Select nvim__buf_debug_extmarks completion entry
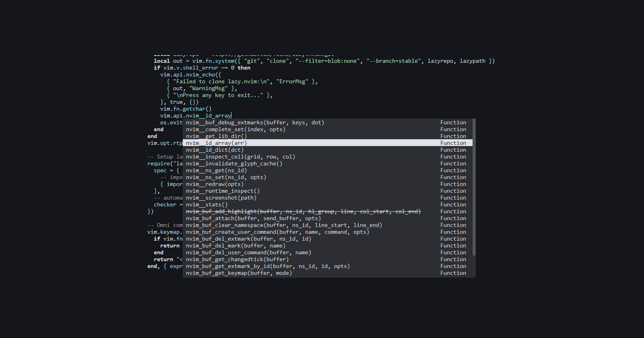 pos(328,122)
